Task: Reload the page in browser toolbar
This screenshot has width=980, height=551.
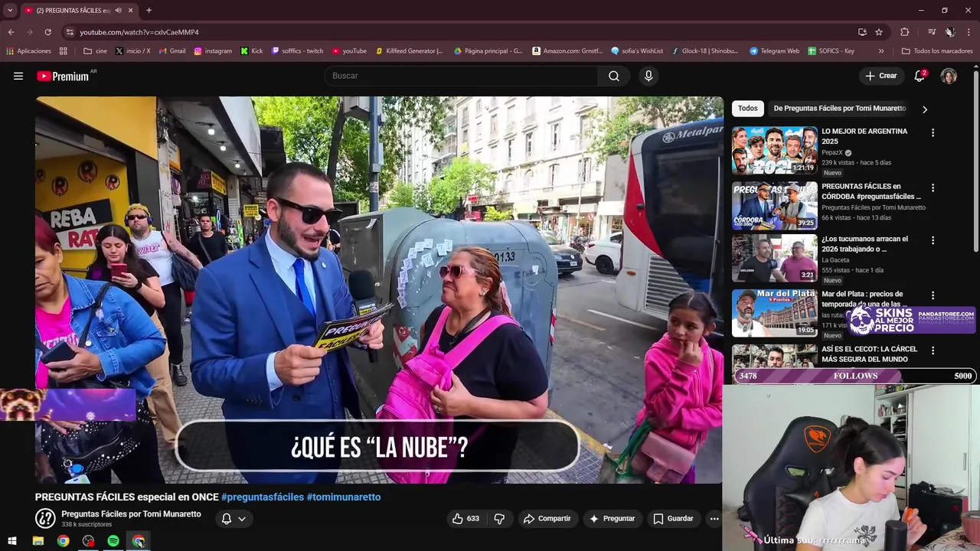Action: click(47, 32)
